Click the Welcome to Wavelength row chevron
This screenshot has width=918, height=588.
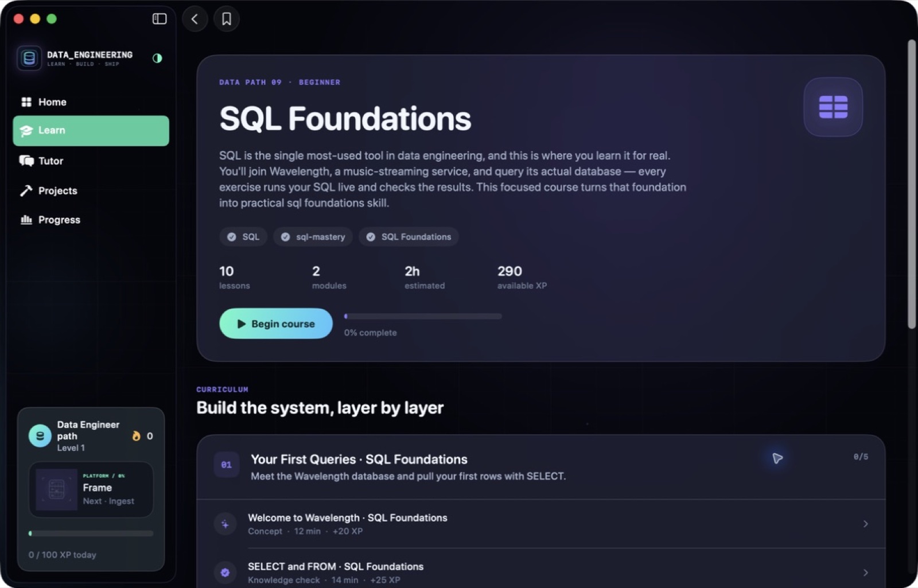(865, 524)
